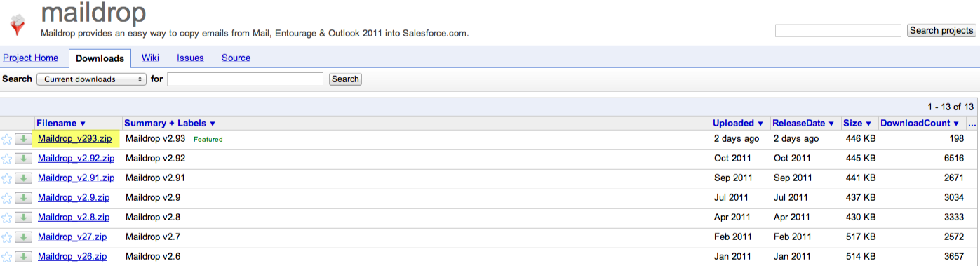Open the Issues tab
The width and height of the screenshot is (980, 266).
(x=190, y=58)
